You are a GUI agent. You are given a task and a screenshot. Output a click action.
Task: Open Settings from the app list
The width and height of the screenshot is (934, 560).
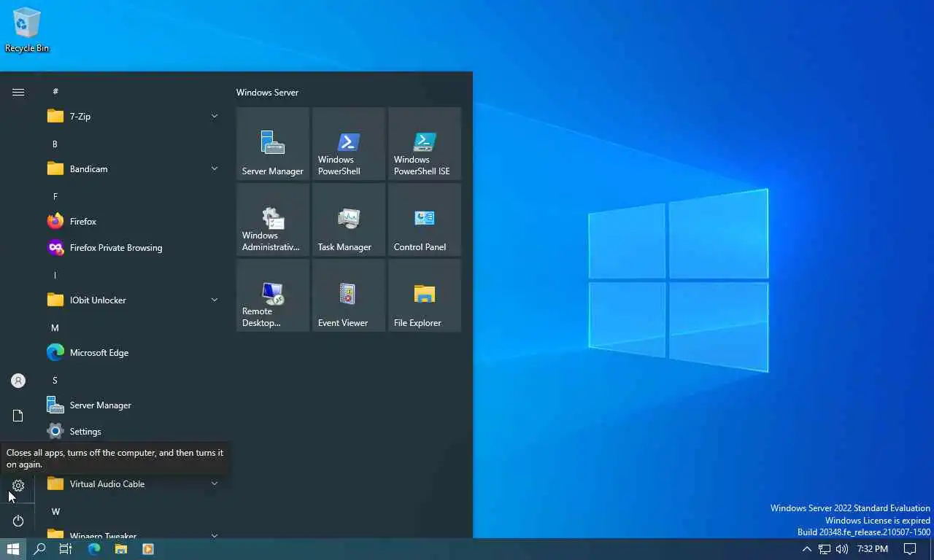point(133,432)
